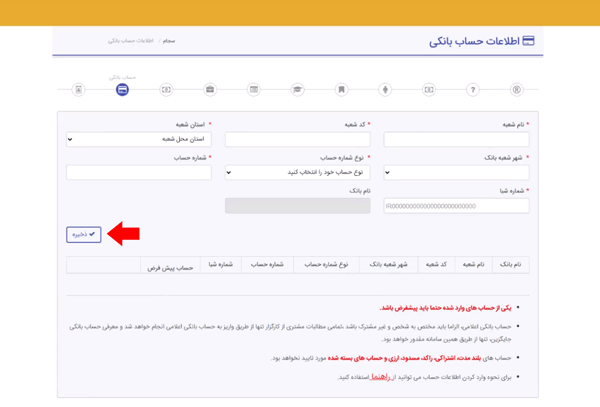Go to the registered R step
The image size is (600, 407).
coord(517,90)
